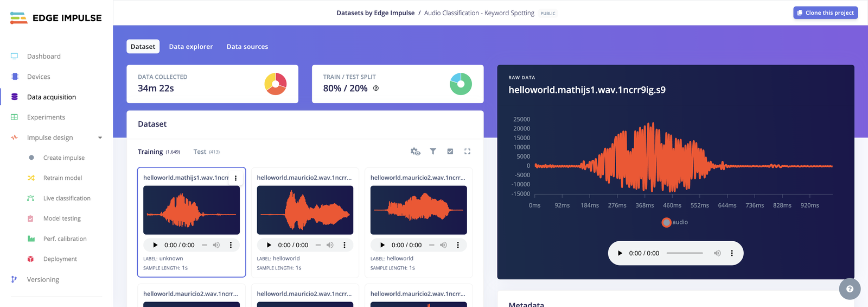
Task: Click the Impulse design pulse icon
Action: coord(14,137)
